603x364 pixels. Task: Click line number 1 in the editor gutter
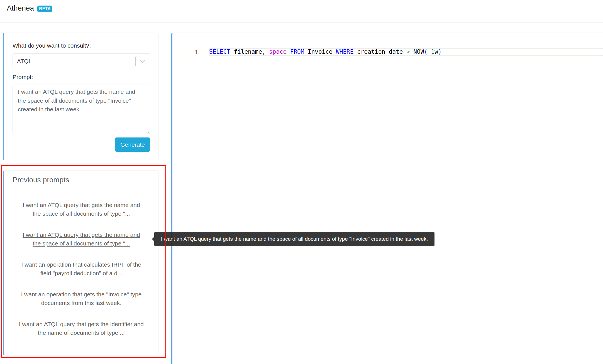(x=196, y=52)
